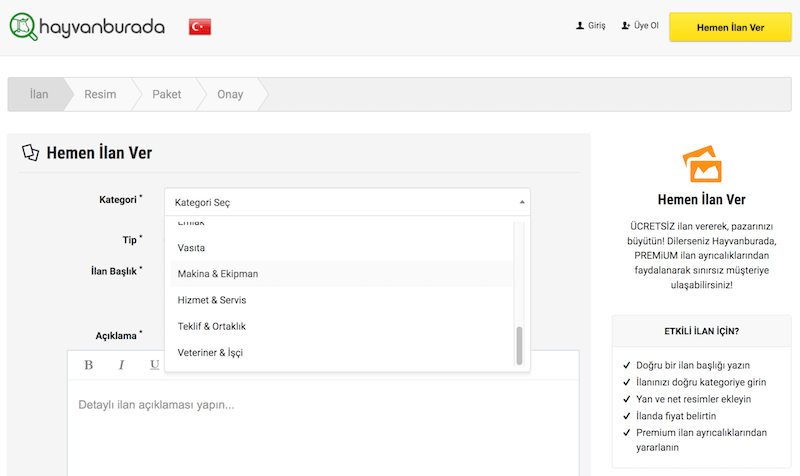Click the Giriş login link

point(591,26)
